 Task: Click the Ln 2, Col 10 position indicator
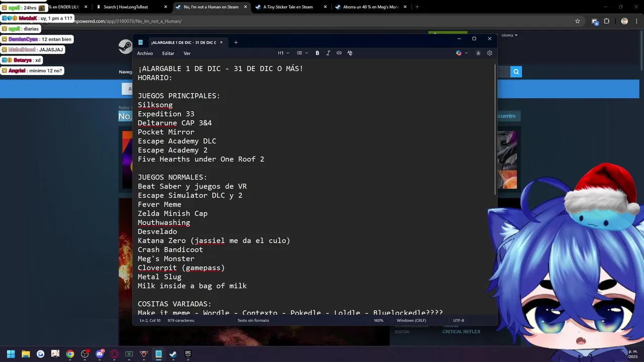150,320
